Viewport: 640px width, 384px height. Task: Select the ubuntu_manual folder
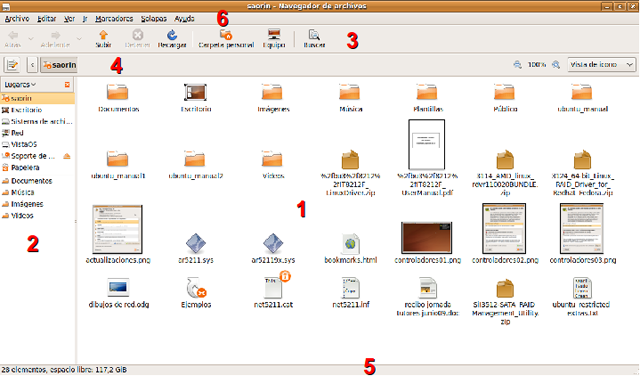[582, 92]
